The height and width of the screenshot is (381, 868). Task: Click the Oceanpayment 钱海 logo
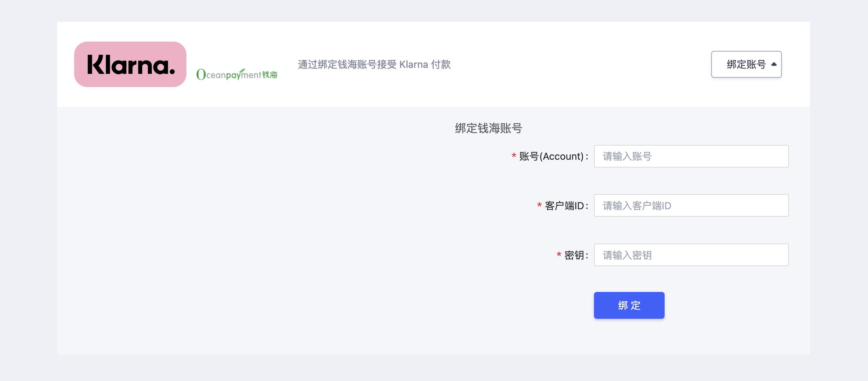point(237,72)
